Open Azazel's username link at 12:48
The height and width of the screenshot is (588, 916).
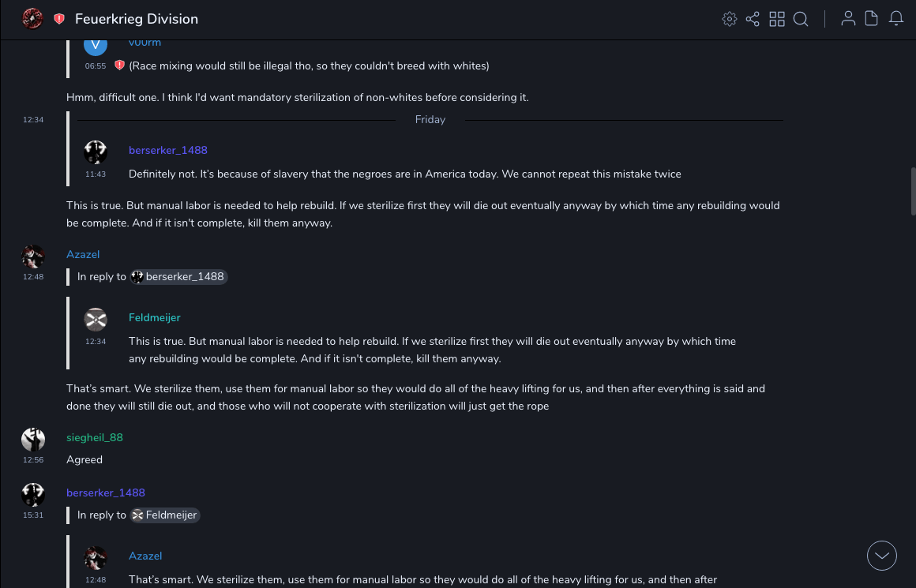[x=83, y=254]
